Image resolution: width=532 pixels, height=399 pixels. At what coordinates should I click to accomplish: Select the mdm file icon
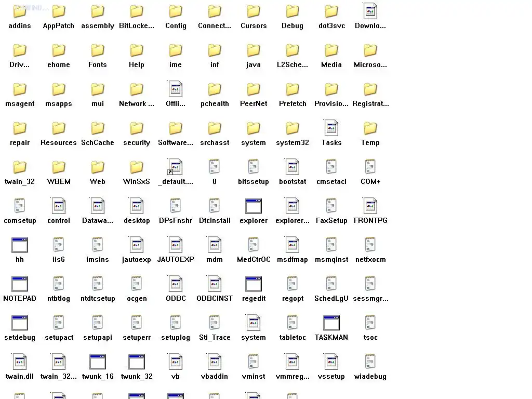[215, 245]
